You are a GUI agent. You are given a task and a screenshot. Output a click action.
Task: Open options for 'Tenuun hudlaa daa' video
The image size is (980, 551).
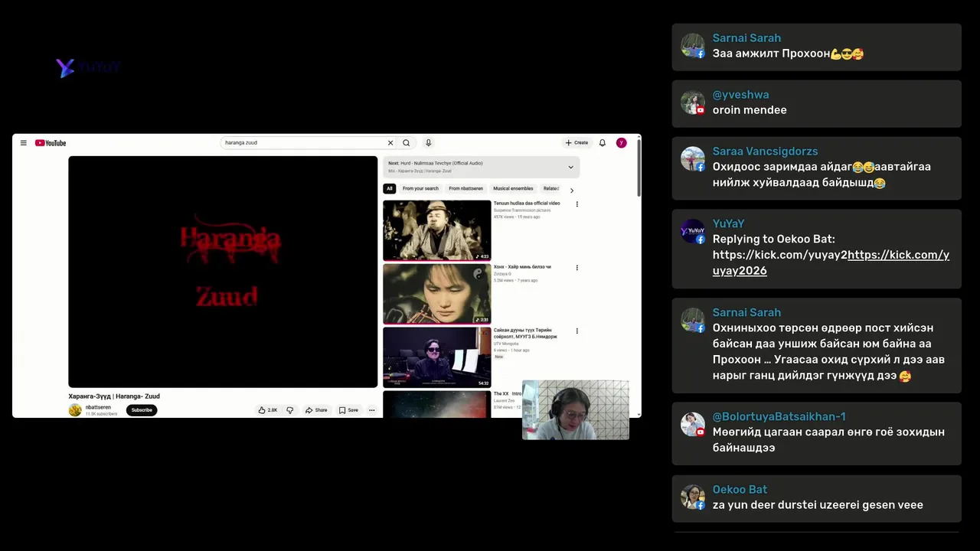click(x=577, y=204)
